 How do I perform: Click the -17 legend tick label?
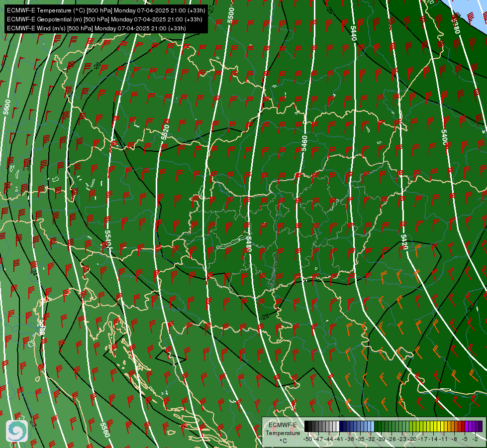point(423,439)
